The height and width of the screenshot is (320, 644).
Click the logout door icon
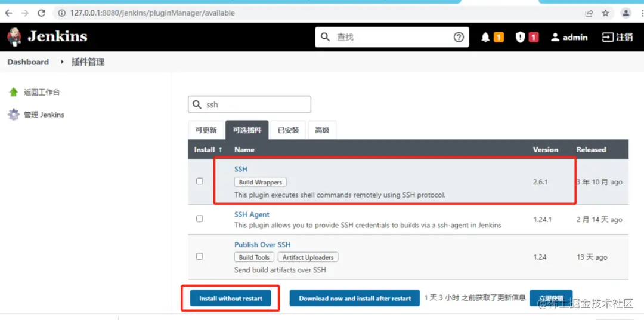pos(608,38)
